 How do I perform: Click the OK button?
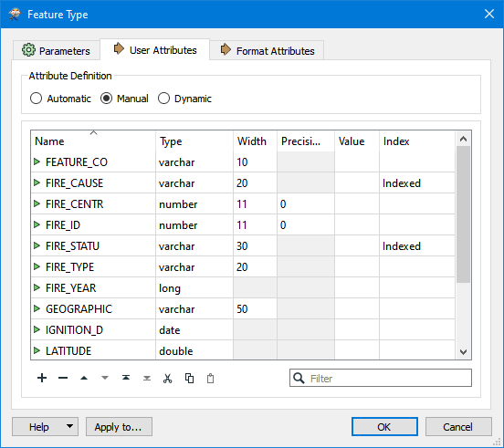[x=384, y=426]
